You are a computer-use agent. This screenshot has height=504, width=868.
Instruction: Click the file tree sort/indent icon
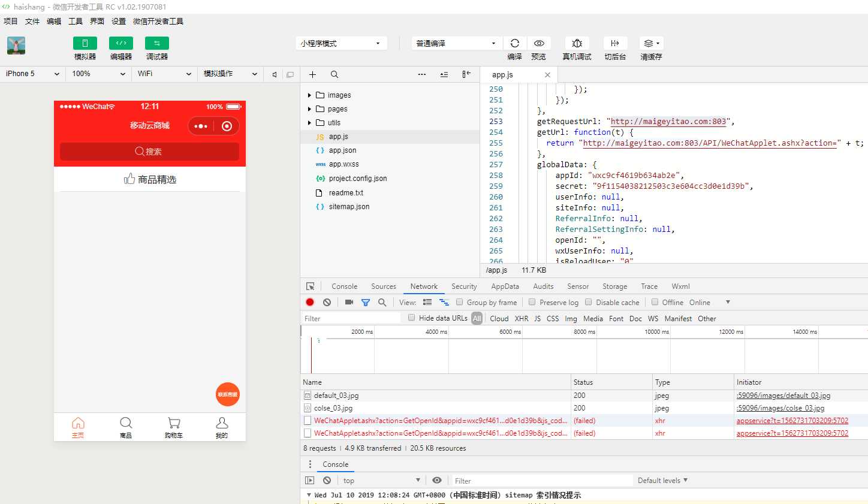coord(444,74)
